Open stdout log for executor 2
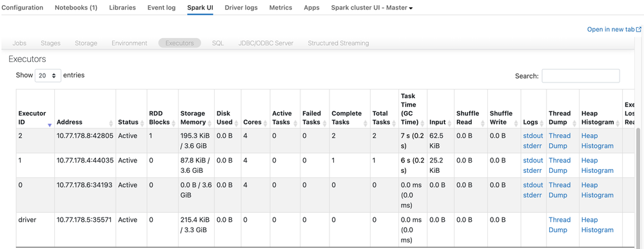644x249 pixels. (533, 135)
